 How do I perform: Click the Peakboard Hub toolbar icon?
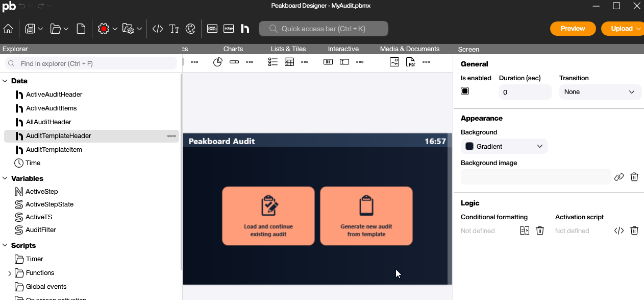pyautogui.click(x=245, y=29)
